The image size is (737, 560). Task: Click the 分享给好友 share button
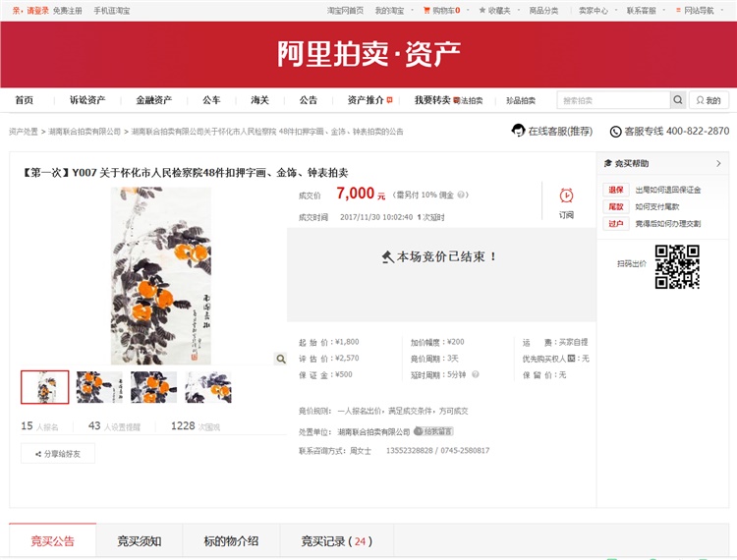point(58,454)
